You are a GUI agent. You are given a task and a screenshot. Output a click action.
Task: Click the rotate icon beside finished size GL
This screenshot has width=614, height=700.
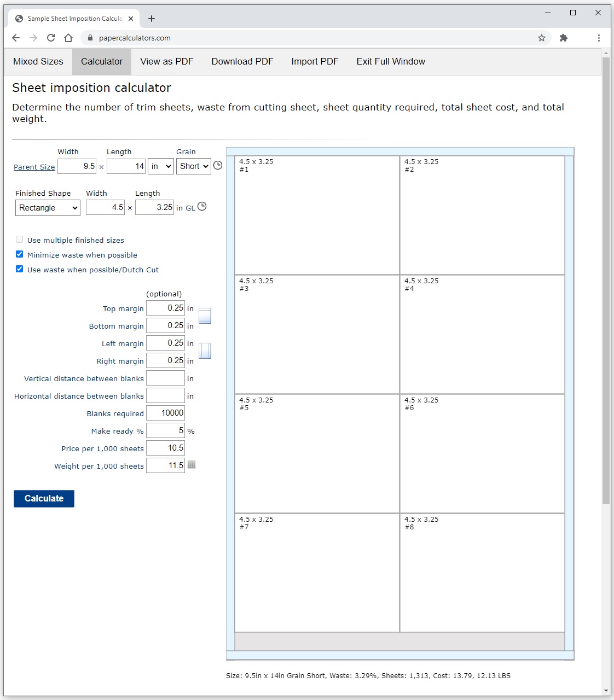point(202,206)
